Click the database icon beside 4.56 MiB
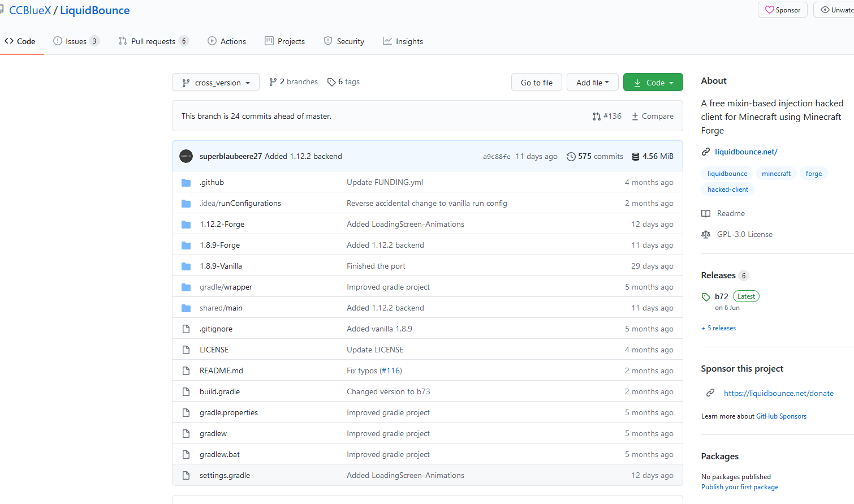This screenshot has height=504, width=854. (636, 156)
